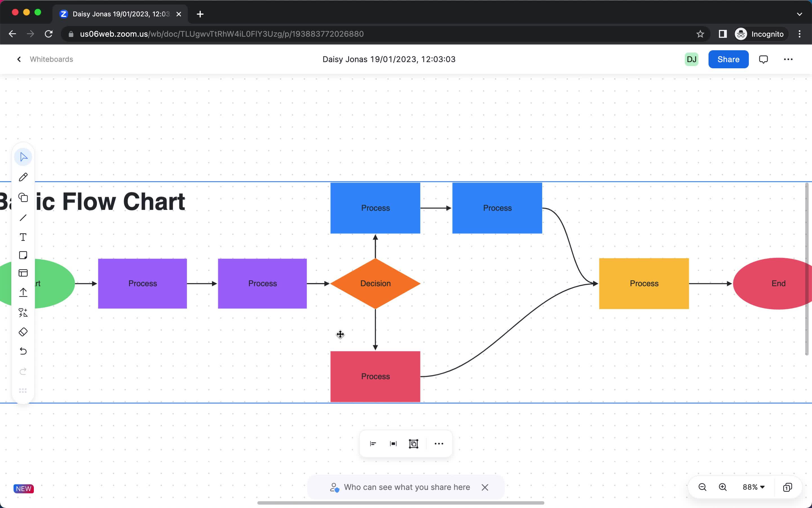
Task: Select the red Process box
Action: coord(375,377)
